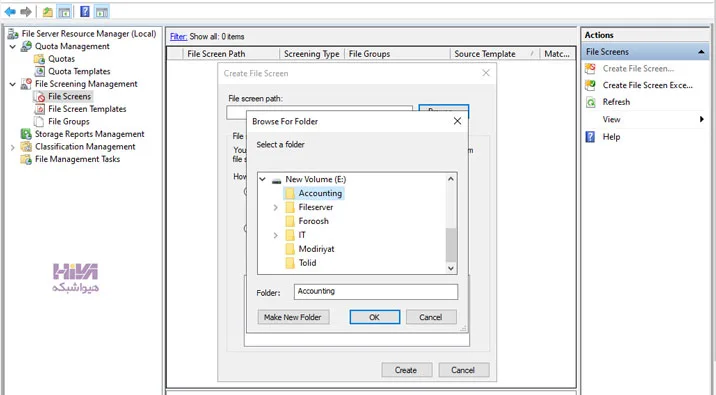
Task: Click the File Groups icon
Action: click(40, 121)
